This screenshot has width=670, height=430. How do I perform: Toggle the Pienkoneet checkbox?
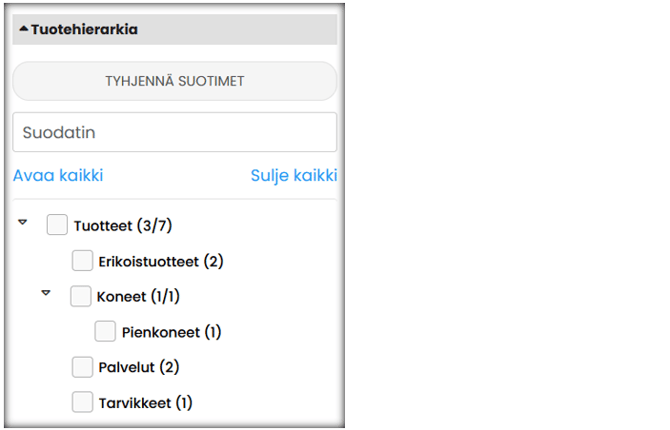[x=105, y=332]
